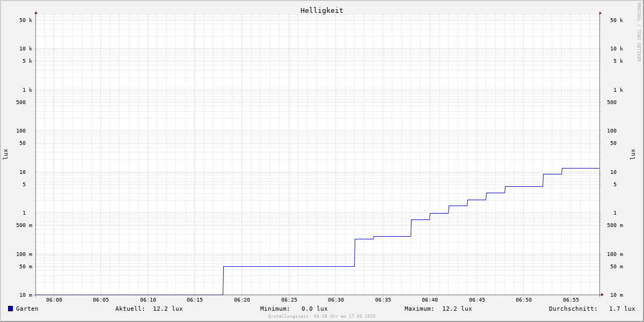The height and width of the screenshot is (322, 644).
Task: Click the left vertical lux axis label
Action: click(x=5, y=154)
